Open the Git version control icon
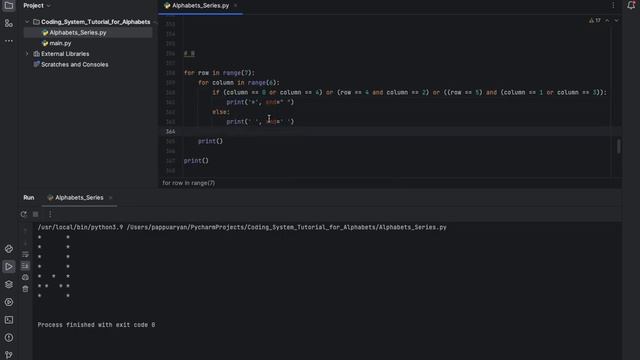 tap(9, 355)
